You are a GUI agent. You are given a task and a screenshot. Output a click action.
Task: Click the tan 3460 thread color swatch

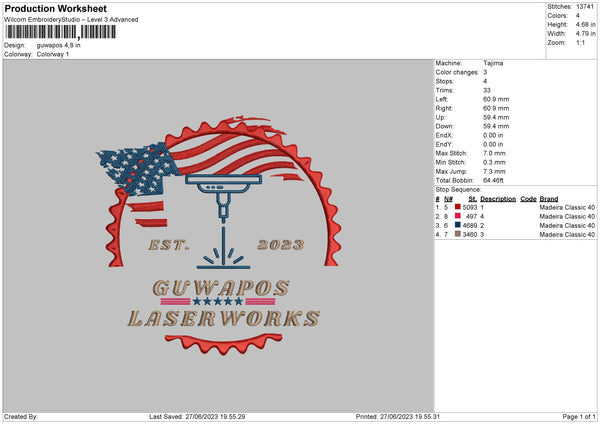[x=458, y=234]
